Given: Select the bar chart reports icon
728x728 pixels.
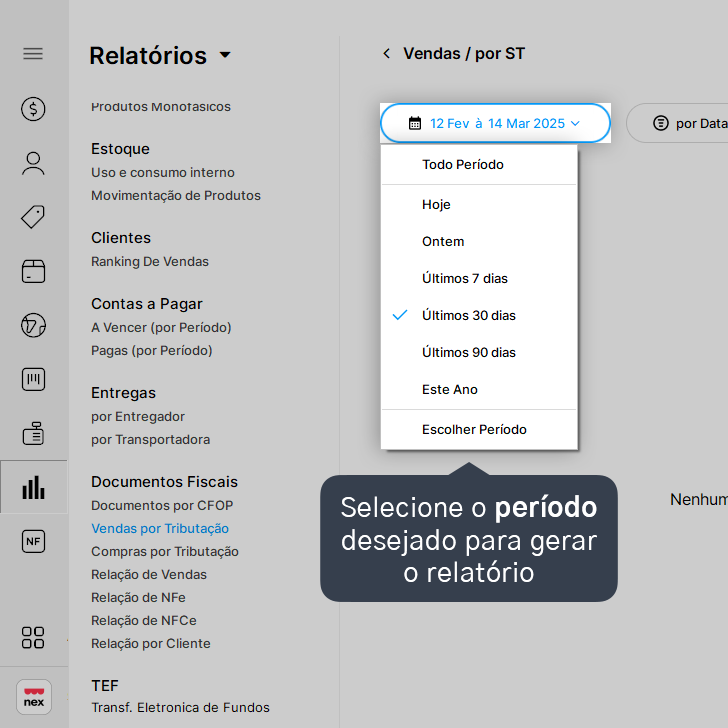Looking at the screenshot, I should 33,487.
